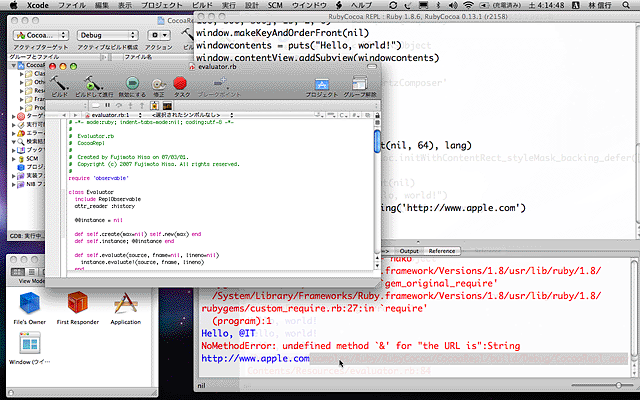
Task: Click http://www.apple.com output line
Action: click(x=256, y=358)
